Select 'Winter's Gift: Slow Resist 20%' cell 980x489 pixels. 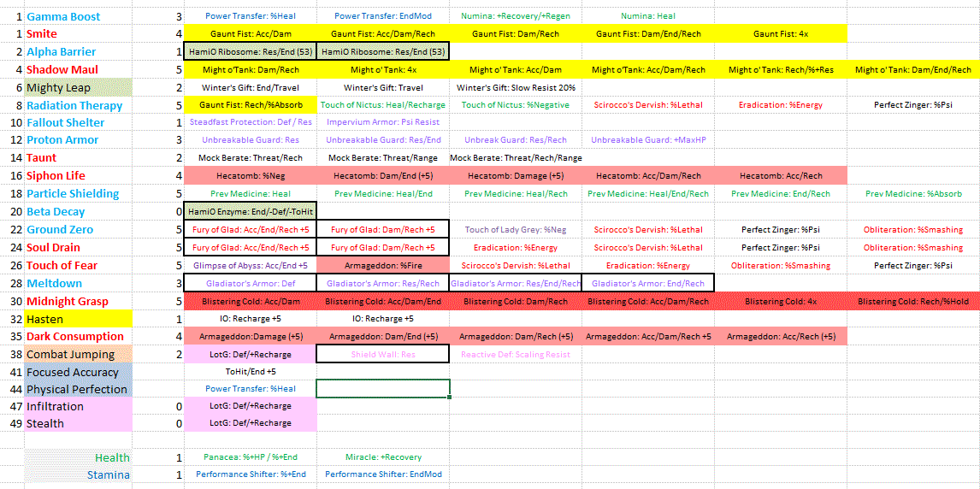point(516,88)
